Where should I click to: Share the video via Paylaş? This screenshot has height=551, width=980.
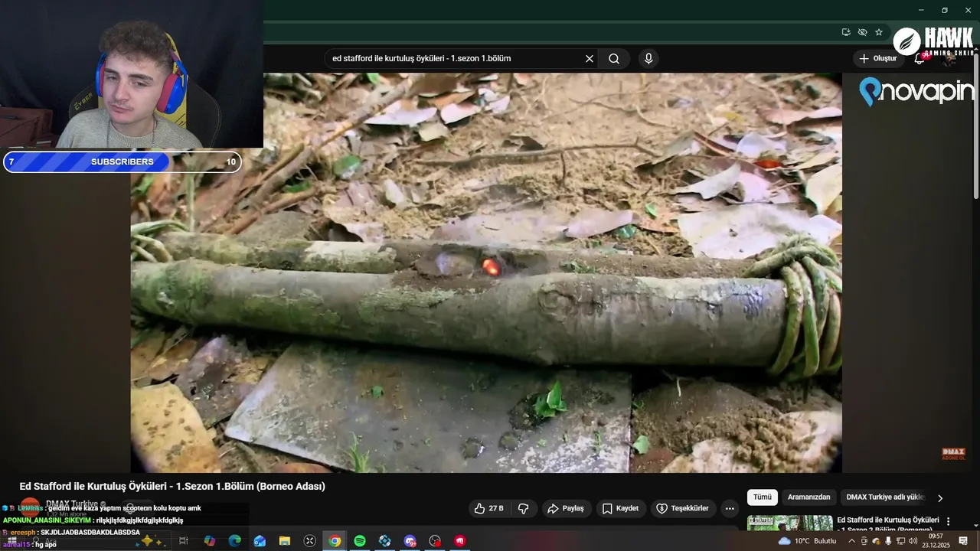pyautogui.click(x=565, y=508)
